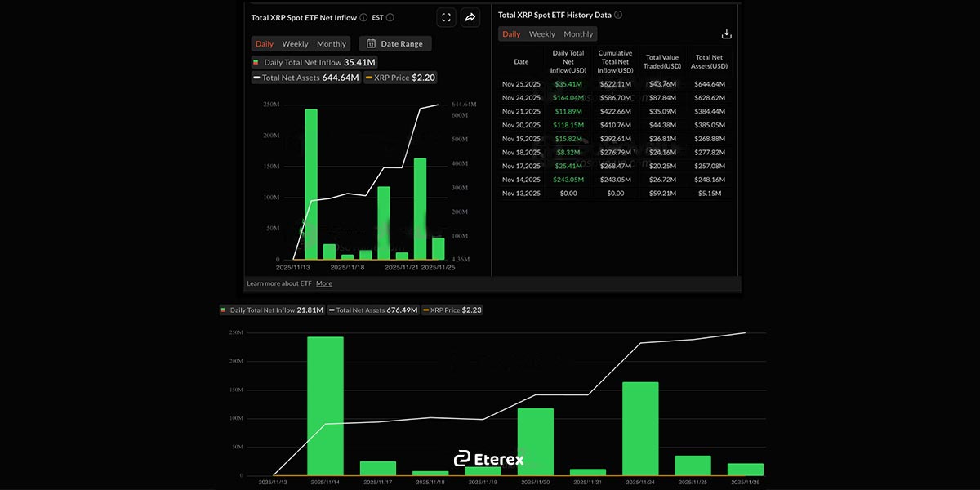Click info icon next to History Data title
980x490 pixels.
tap(618, 15)
